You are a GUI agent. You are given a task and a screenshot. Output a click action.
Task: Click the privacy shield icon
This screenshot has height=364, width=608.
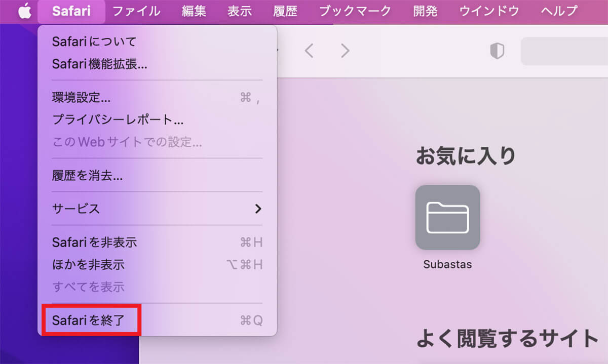point(497,51)
